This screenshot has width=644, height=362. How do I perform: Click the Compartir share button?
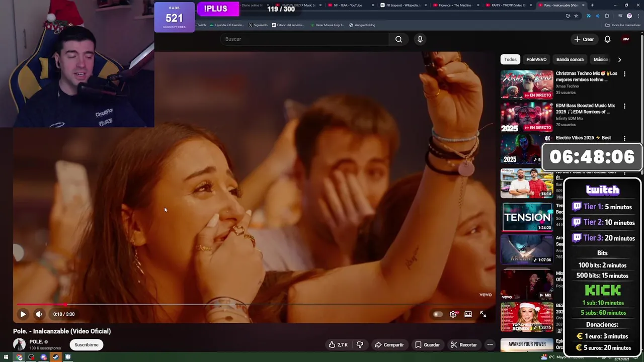389,345
